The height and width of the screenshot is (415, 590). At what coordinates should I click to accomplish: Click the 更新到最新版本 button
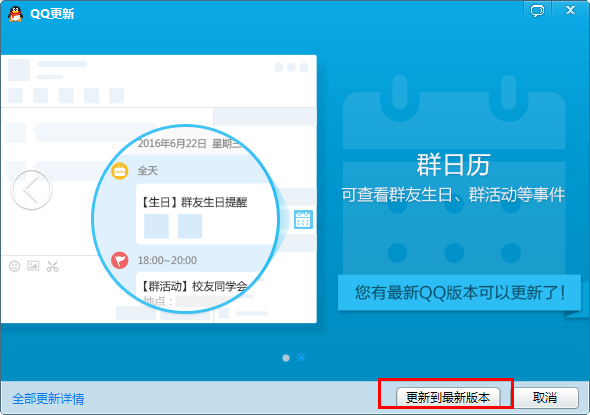448,397
